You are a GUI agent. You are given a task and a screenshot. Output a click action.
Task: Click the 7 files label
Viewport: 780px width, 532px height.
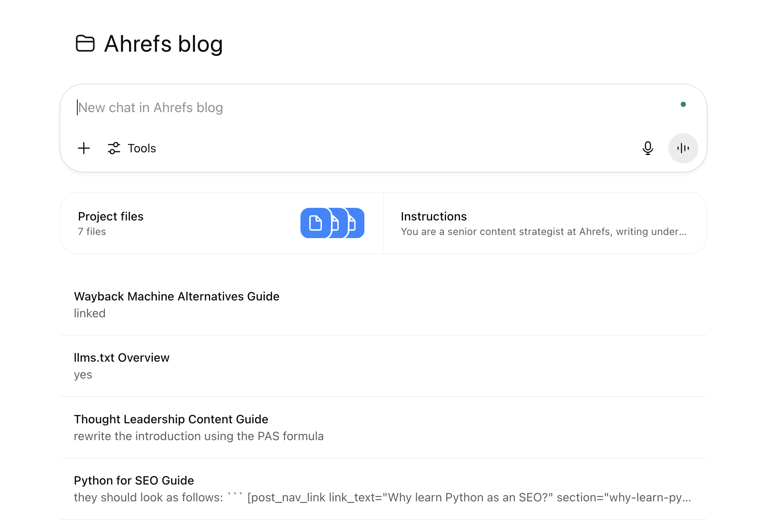pos(91,231)
